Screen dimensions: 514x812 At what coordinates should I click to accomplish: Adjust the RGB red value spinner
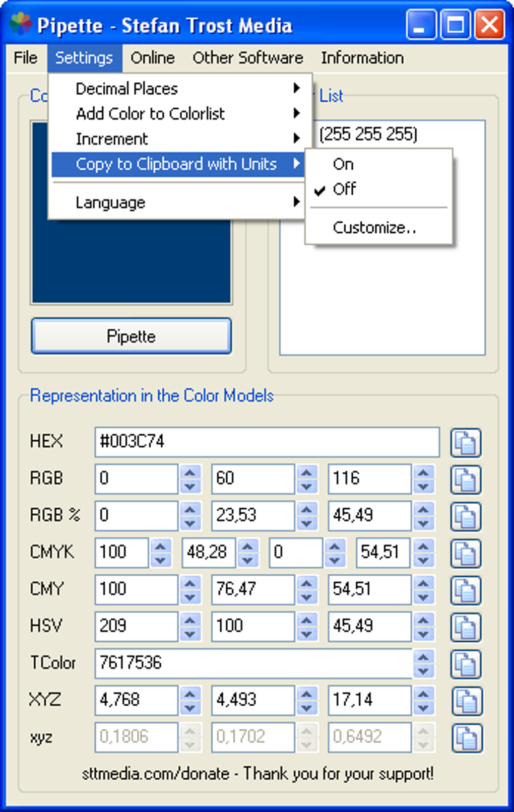190,479
